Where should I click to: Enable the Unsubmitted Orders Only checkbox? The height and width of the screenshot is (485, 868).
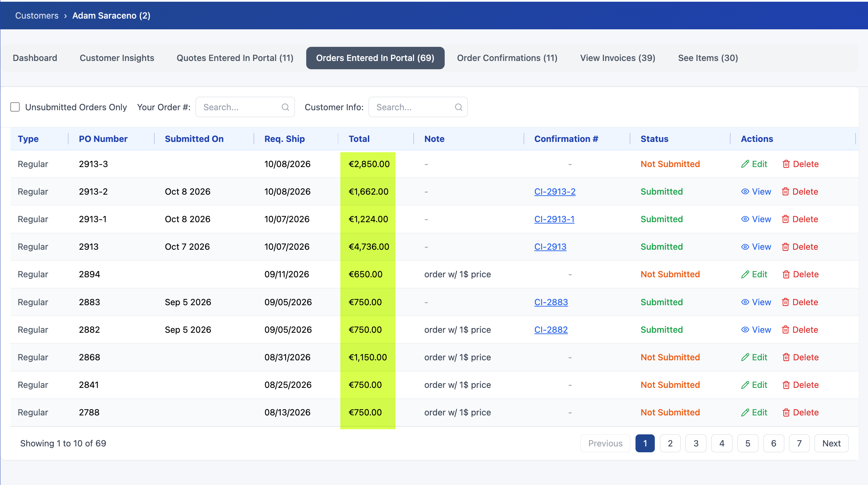15,107
